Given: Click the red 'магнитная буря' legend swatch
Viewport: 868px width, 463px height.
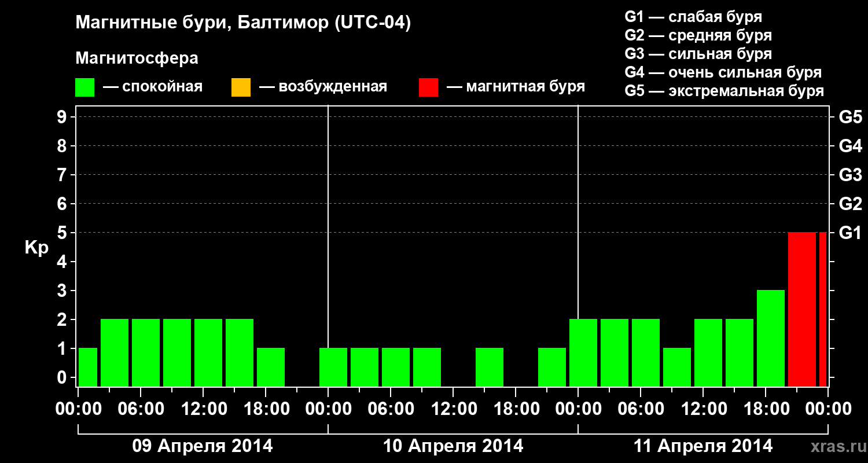Looking at the screenshot, I should [x=428, y=87].
